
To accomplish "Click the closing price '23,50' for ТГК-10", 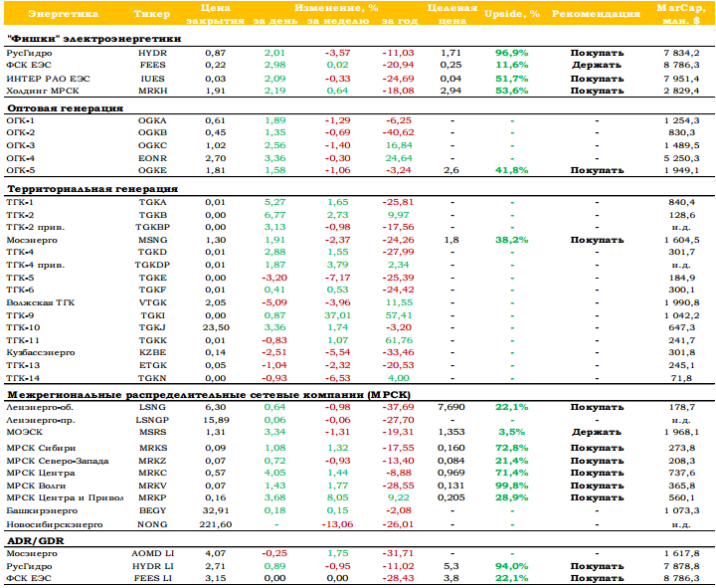I will 216,327.
